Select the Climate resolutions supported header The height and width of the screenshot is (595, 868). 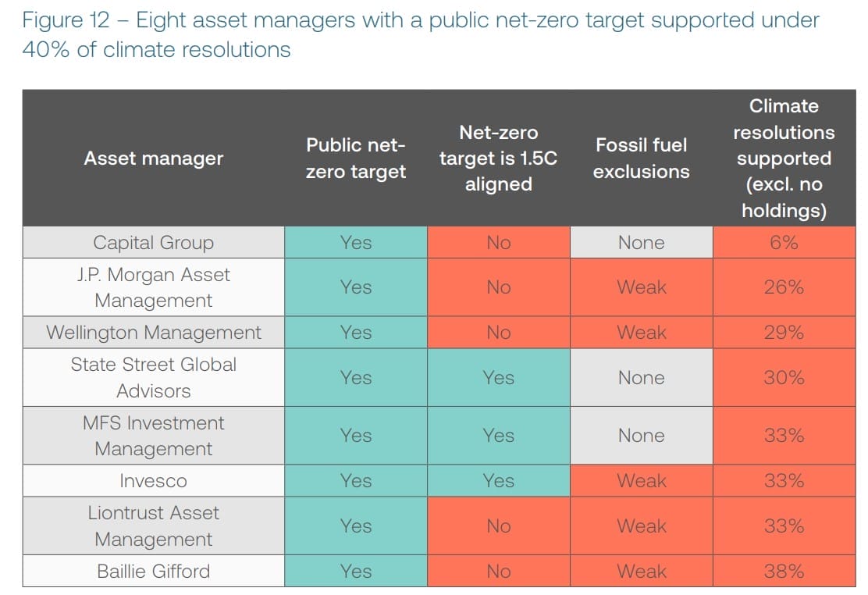coord(784,159)
